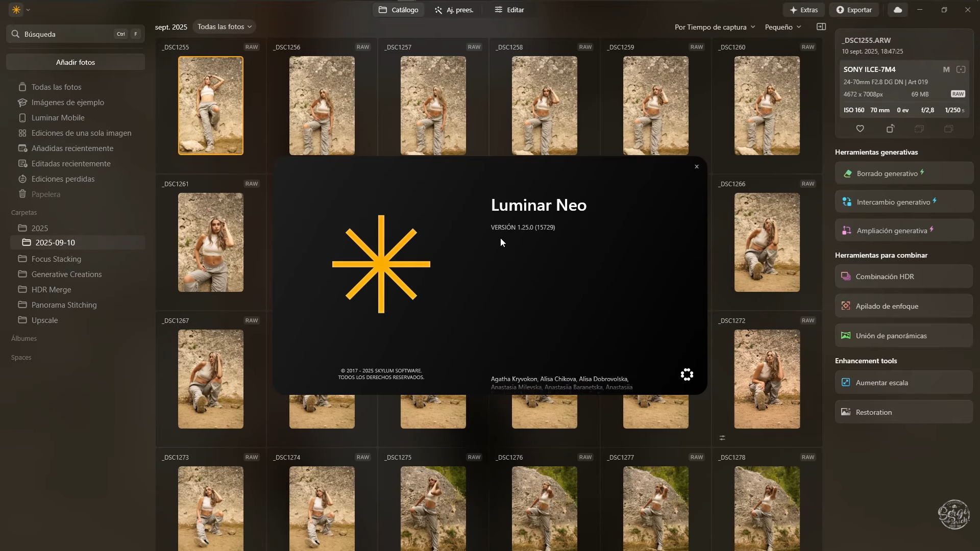Click the Añadir fotos button

pos(76,62)
